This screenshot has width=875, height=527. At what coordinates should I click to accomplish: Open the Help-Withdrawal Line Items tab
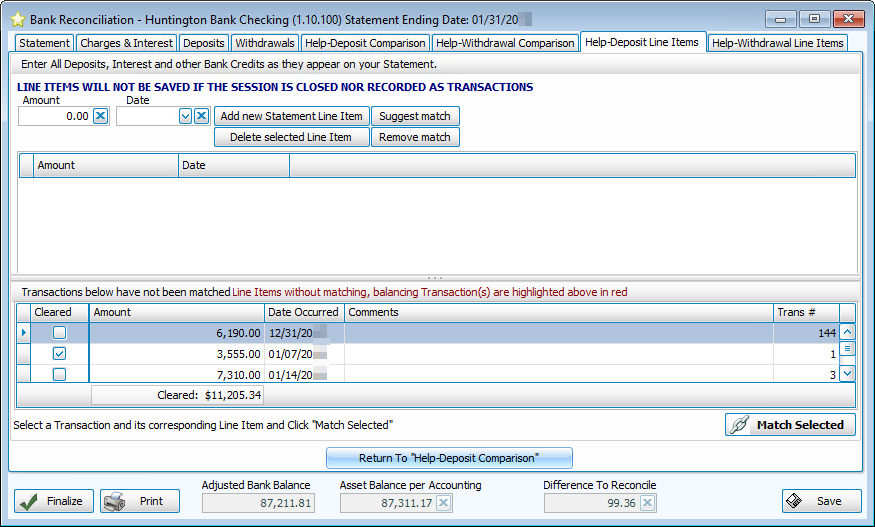777,43
